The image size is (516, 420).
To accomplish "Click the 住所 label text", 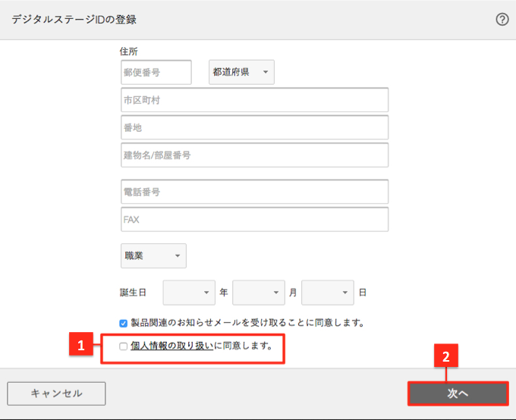I will click(x=129, y=52).
